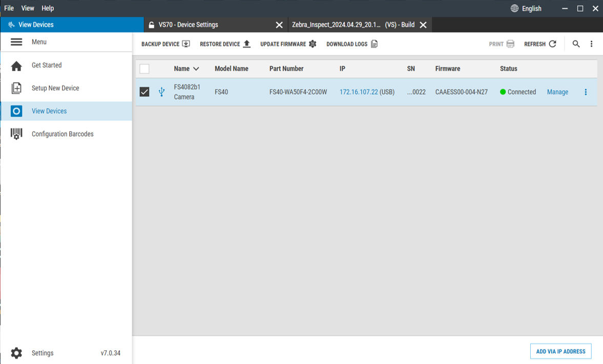Click BACKUP DEVICE button label

160,44
